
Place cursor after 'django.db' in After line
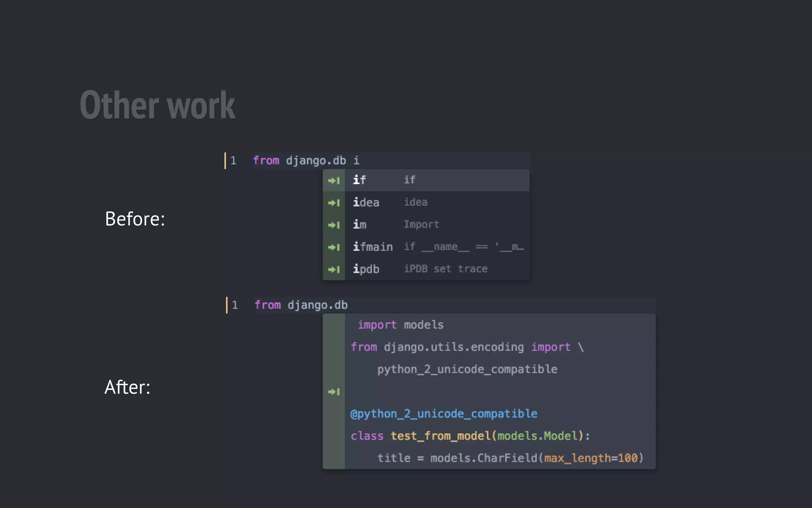click(349, 305)
